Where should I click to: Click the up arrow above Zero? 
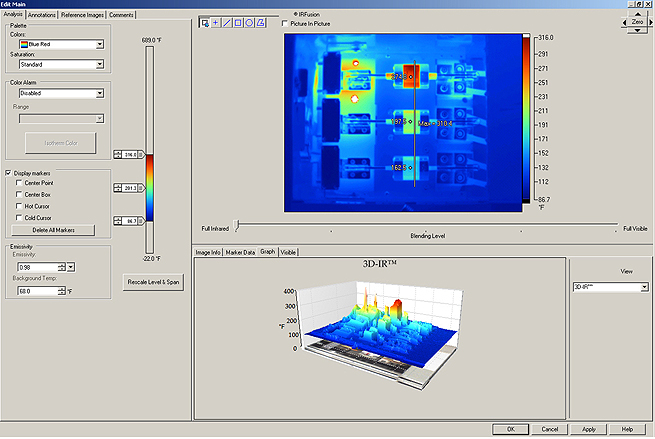(x=637, y=14)
